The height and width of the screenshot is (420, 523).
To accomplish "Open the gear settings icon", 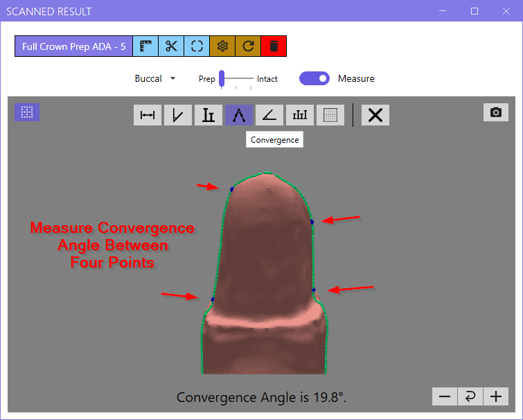I will [x=222, y=46].
